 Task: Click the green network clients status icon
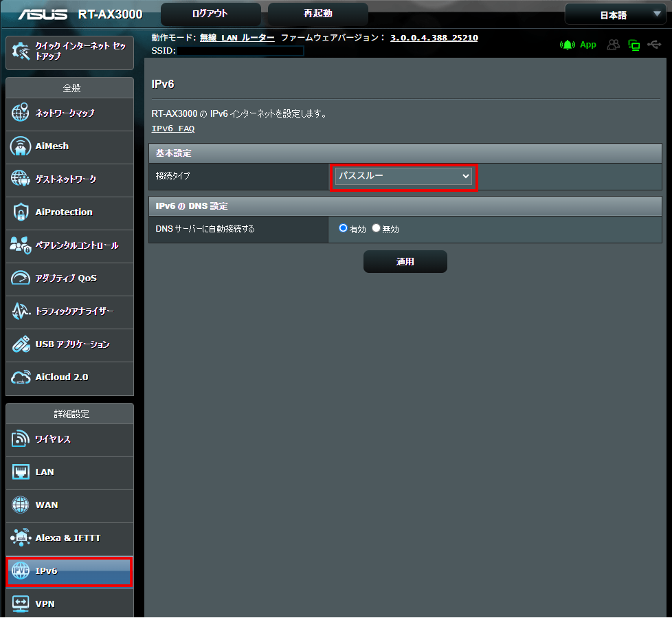[634, 45]
